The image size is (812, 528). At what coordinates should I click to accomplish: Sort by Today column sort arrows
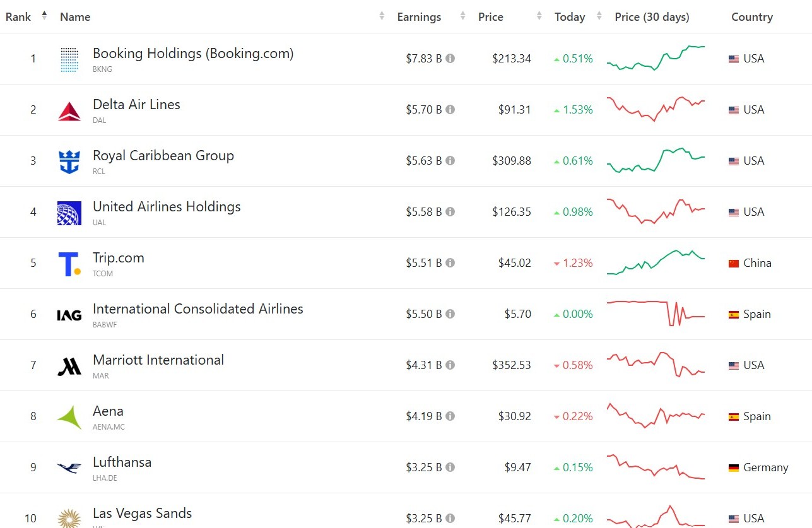click(600, 16)
